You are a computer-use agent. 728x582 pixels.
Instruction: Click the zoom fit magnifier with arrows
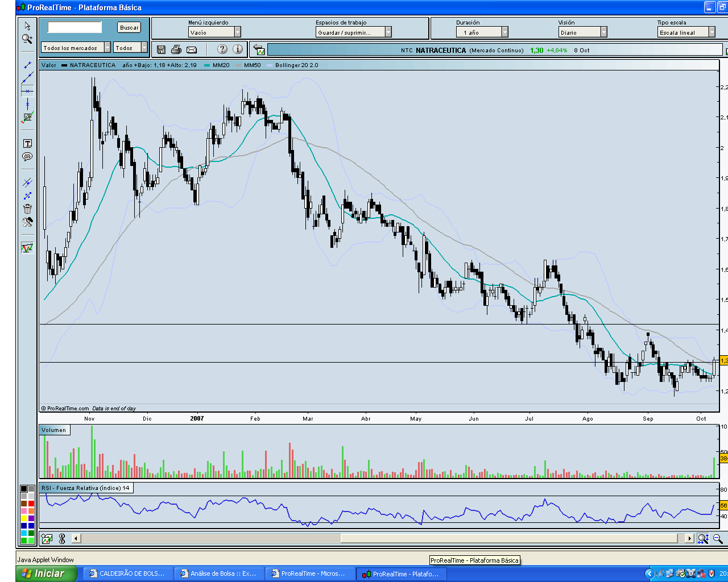(703, 538)
